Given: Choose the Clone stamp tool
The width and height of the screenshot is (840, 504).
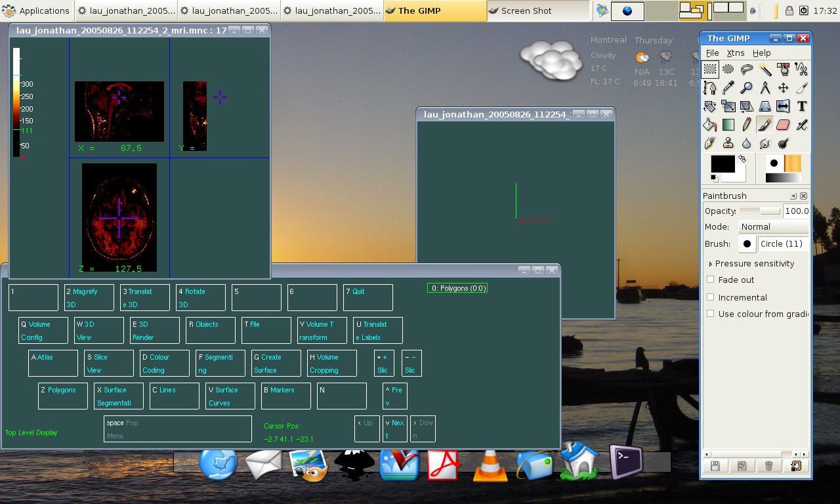Looking at the screenshot, I should click(728, 142).
